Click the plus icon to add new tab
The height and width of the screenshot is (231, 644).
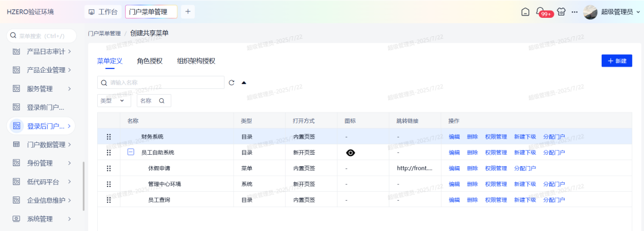coord(188,12)
